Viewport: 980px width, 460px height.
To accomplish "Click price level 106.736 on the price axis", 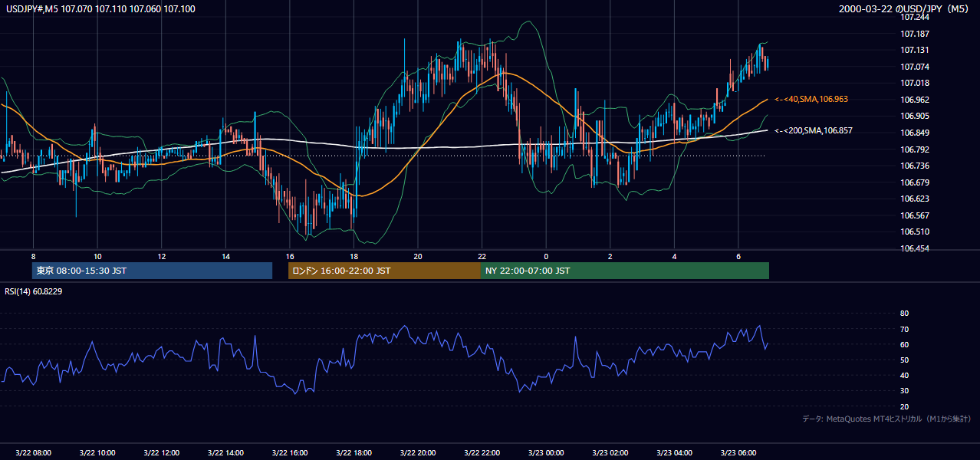I will point(914,166).
